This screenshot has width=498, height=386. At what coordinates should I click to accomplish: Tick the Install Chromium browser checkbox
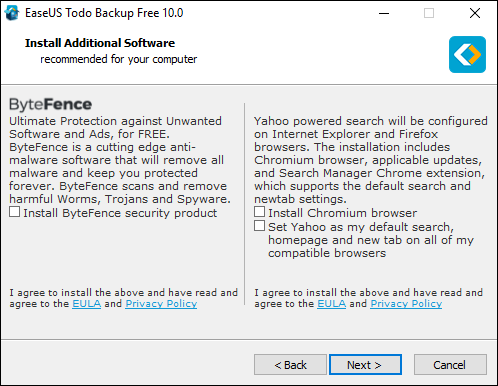(260, 212)
